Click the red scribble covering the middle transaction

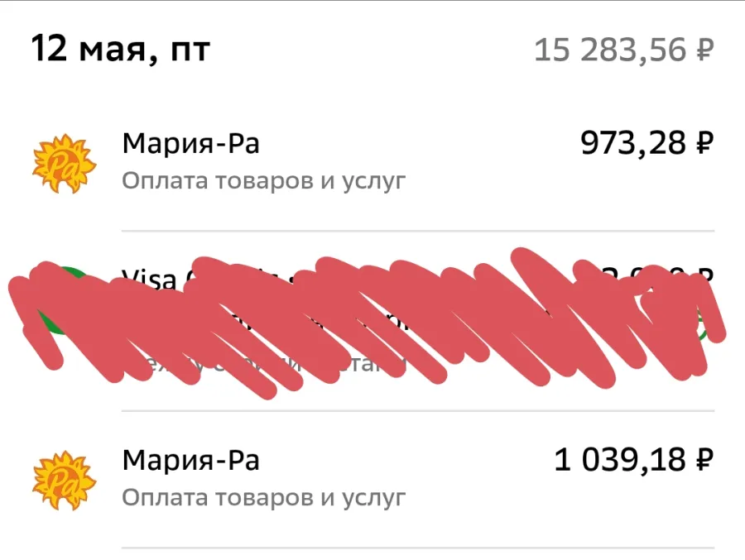pyautogui.click(x=366, y=323)
